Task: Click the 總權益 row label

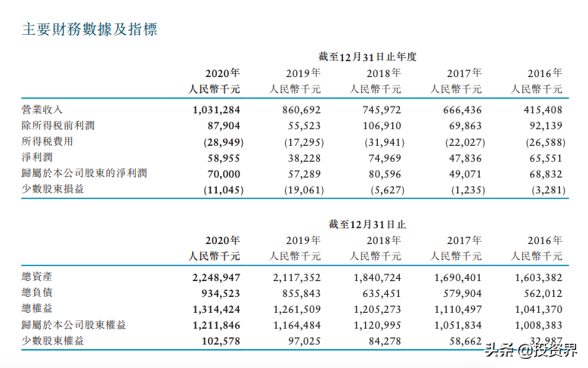Action: (x=37, y=309)
